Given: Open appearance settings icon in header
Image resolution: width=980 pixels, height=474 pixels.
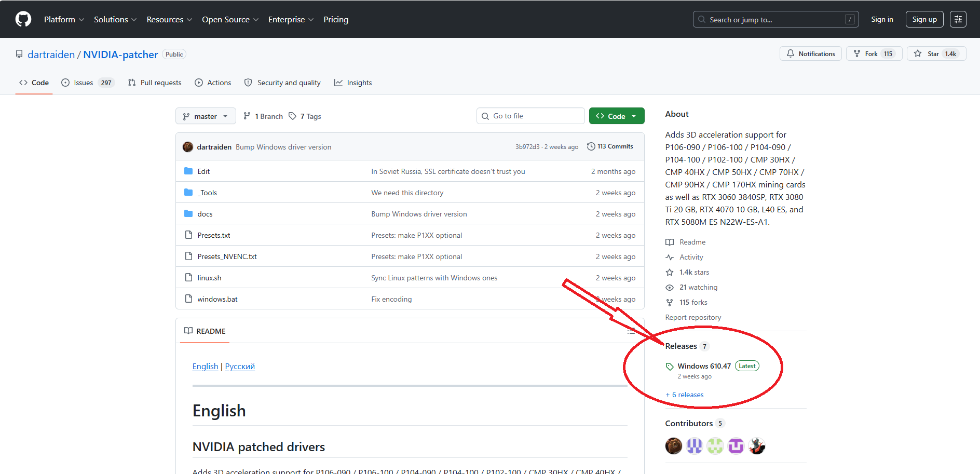Looking at the screenshot, I should coord(958,19).
